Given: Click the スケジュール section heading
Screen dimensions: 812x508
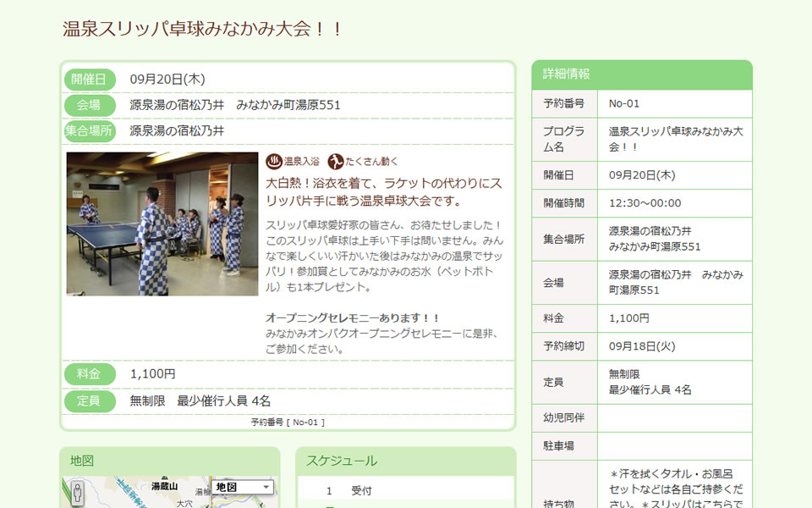Looking at the screenshot, I should tap(341, 461).
